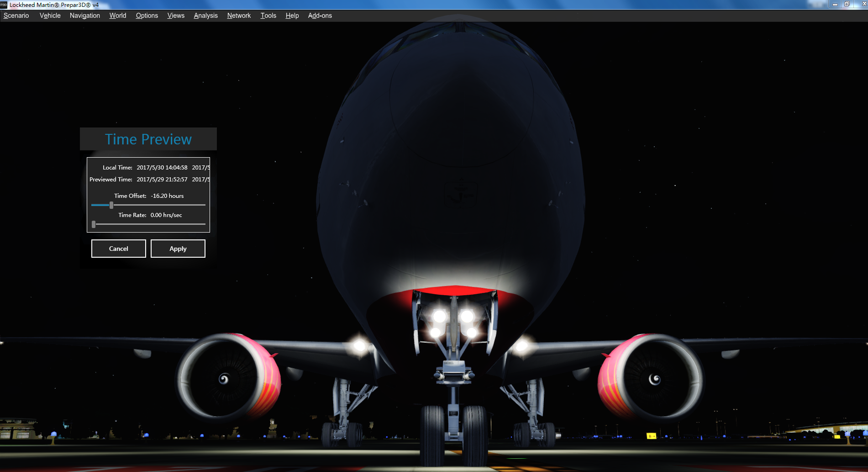This screenshot has height=472, width=868.
Task: Open the Help menu
Action: (292, 16)
